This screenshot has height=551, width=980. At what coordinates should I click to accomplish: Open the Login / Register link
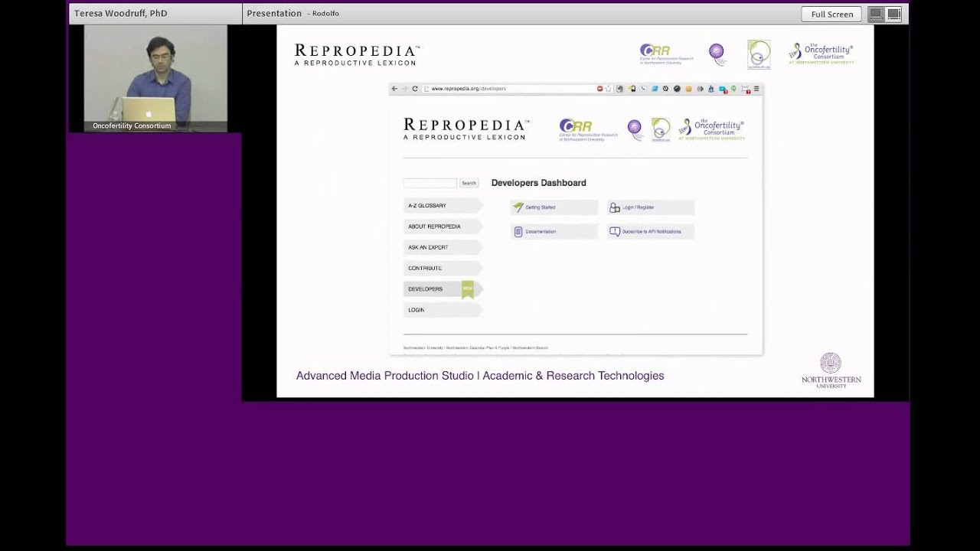point(651,207)
